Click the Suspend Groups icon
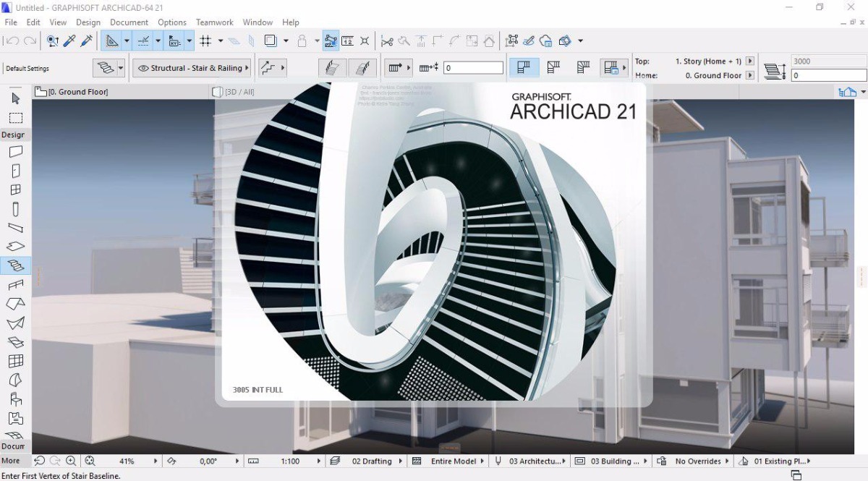The height and width of the screenshot is (481, 868). 512,41
